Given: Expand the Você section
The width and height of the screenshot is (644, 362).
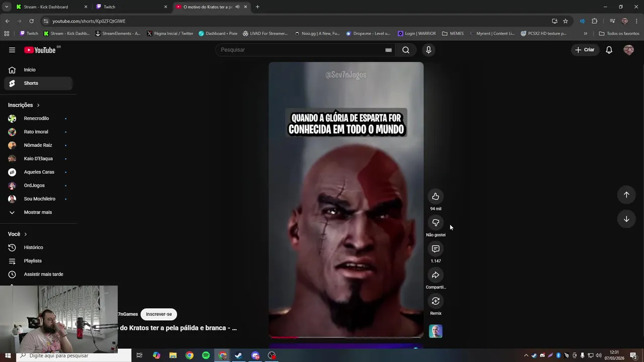Looking at the screenshot, I should [17, 234].
